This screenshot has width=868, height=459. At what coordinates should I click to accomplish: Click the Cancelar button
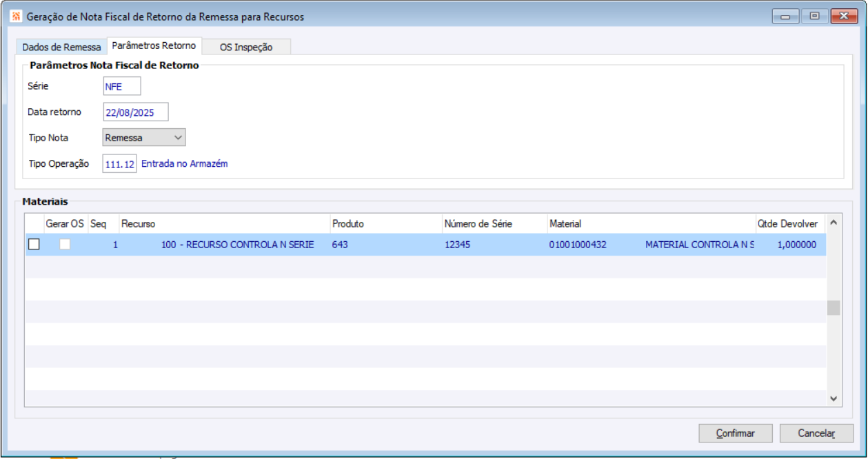pyautogui.click(x=816, y=433)
